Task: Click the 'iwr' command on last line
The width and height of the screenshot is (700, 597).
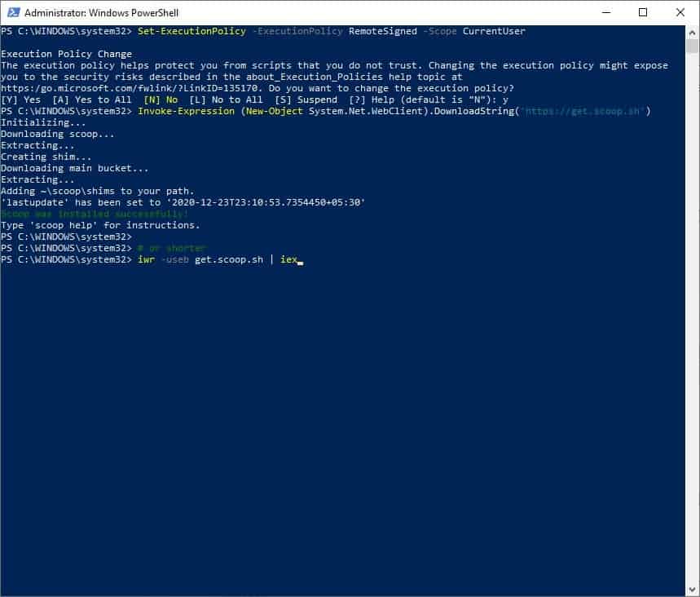Action: point(146,259)
